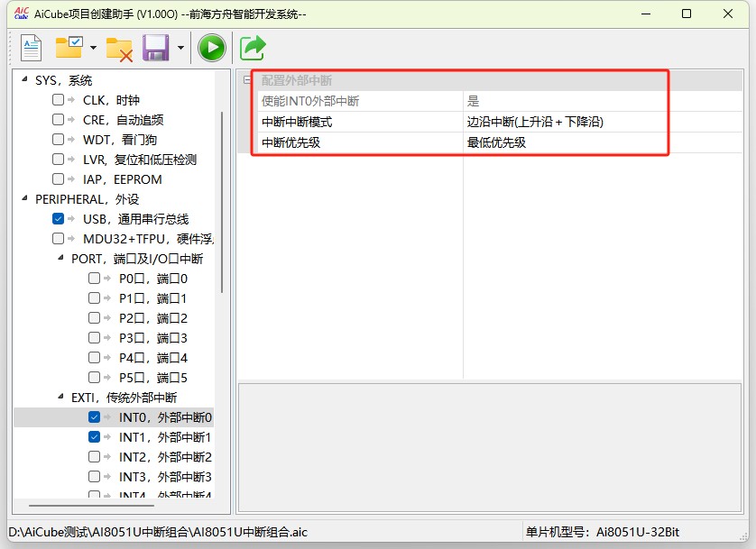Check the INT2 外部中断2 checkbox
The width and height of the screenshot is (756, 549).
[94, 456]
